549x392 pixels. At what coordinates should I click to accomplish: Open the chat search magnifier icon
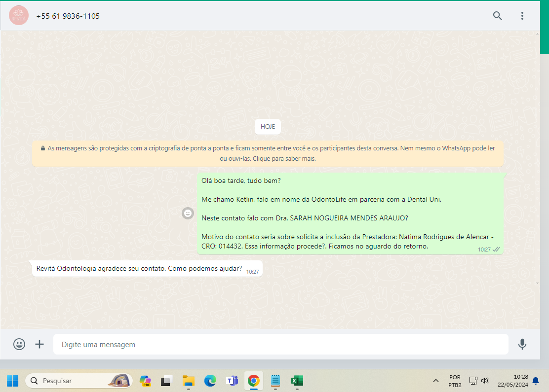pyautogui.click(x=497, y=16)
